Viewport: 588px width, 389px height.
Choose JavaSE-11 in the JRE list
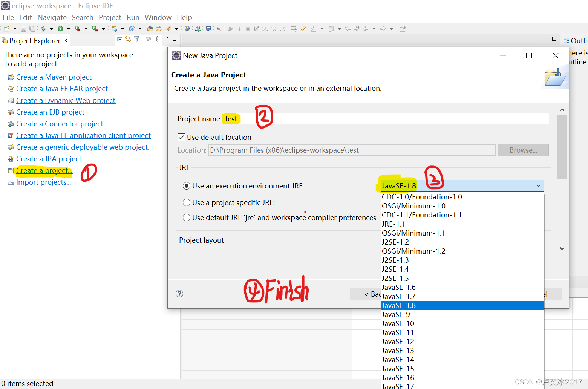tap(462, 332)
